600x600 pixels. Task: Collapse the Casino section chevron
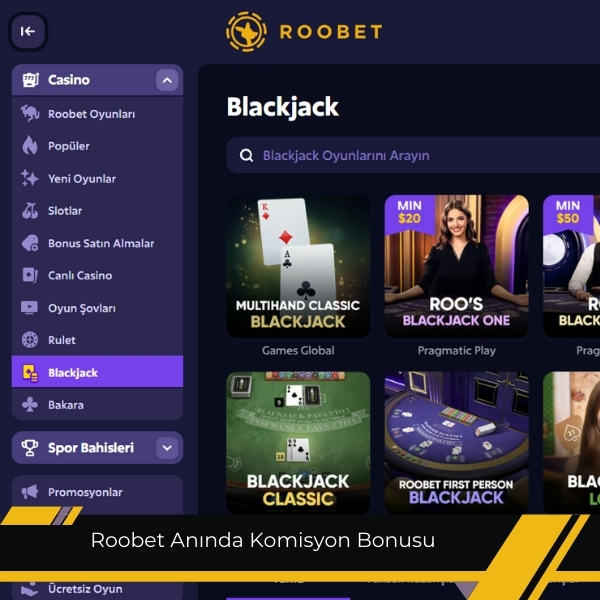(x=167, y=80)
